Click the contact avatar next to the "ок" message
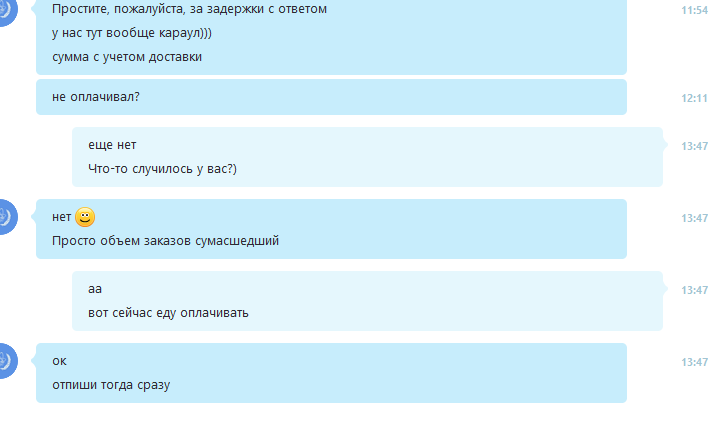Image resolution: width=722 pixels, height=428 pixels. pyautogui.click(x=6, y=361)
